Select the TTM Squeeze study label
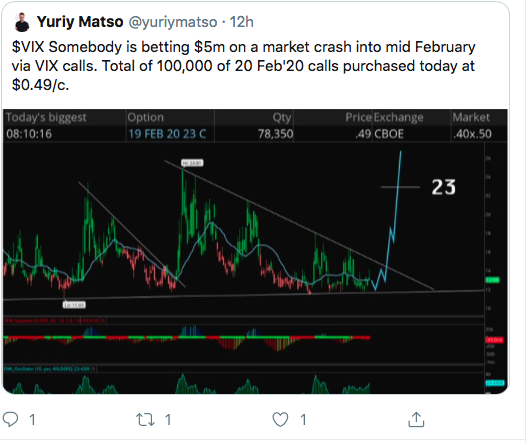 click(52, 321)
